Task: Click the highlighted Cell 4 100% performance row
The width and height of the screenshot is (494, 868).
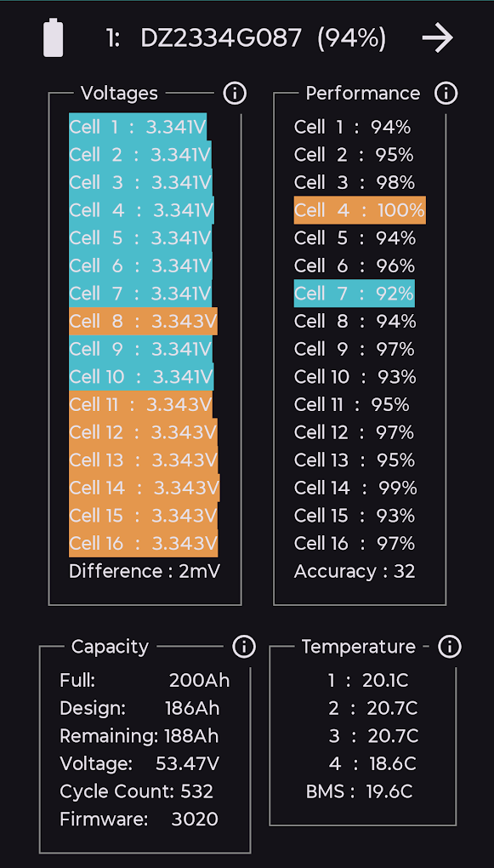Action: coord(360,210)
